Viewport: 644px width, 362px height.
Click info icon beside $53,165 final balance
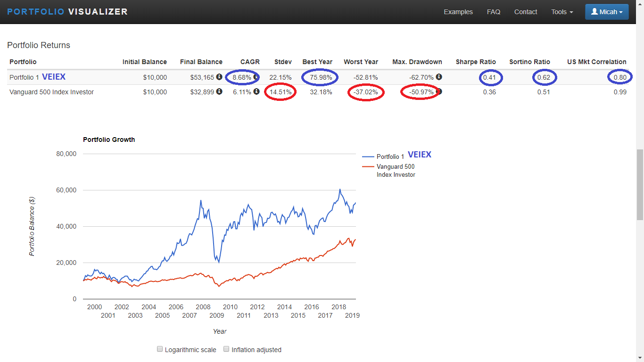(x=219, y=77)
